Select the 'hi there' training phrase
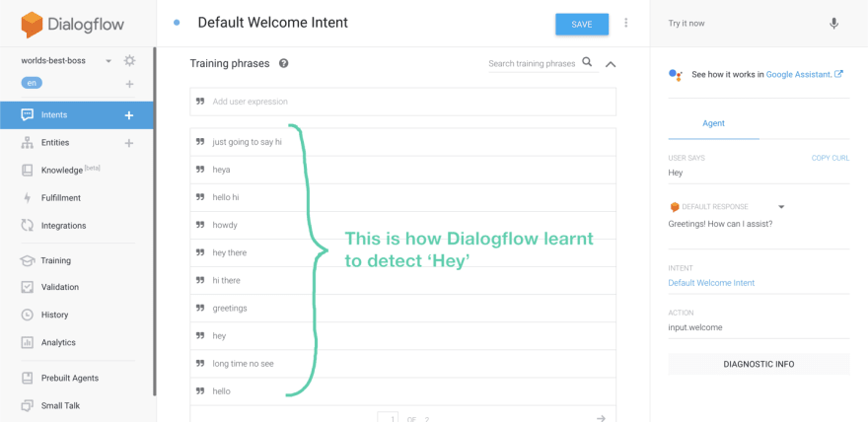Viewport: 868px width, 422px height. (x=403, y=280)
